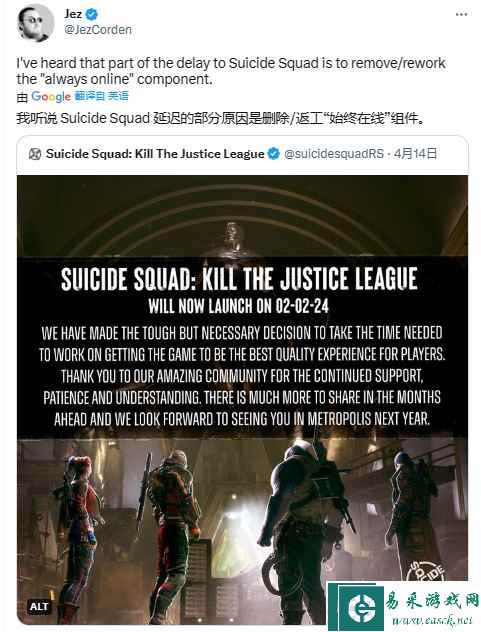Click Jez's verified blue checkmark badge
The height and width of the screenshot is (632, 481).
coord(92,15)
